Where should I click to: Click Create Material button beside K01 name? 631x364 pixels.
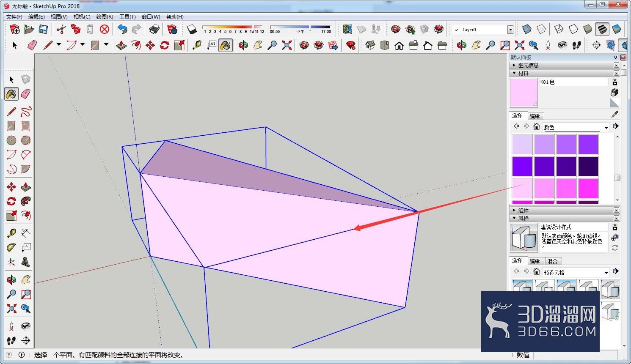point(614,92)
